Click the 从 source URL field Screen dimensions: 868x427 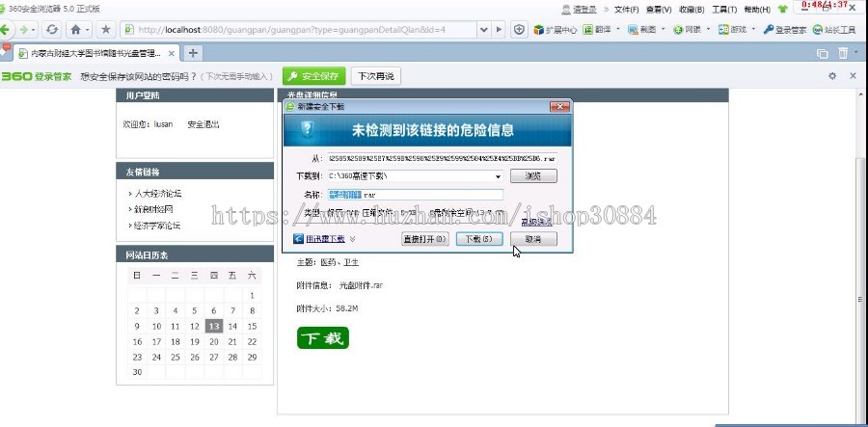tap(443, 159)
